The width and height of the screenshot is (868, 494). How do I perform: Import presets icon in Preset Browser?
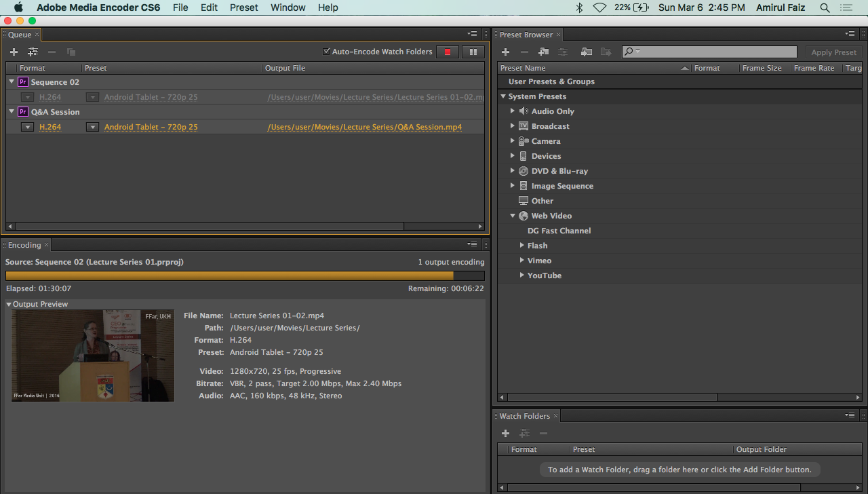click(x=587, y=52)
